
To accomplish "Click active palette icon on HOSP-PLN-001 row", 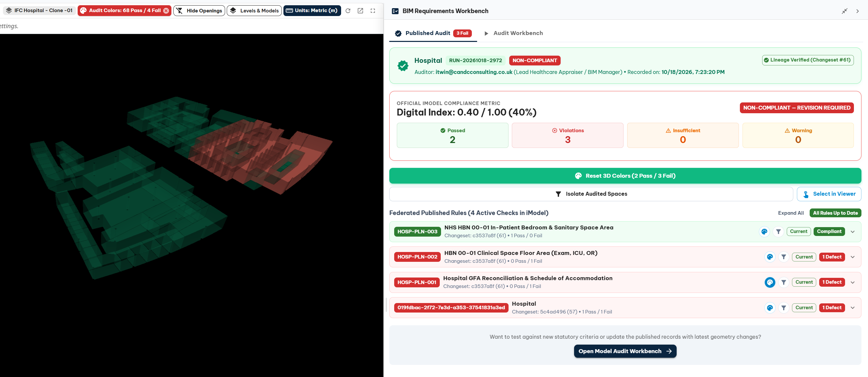I will click(x=770, y=282).
